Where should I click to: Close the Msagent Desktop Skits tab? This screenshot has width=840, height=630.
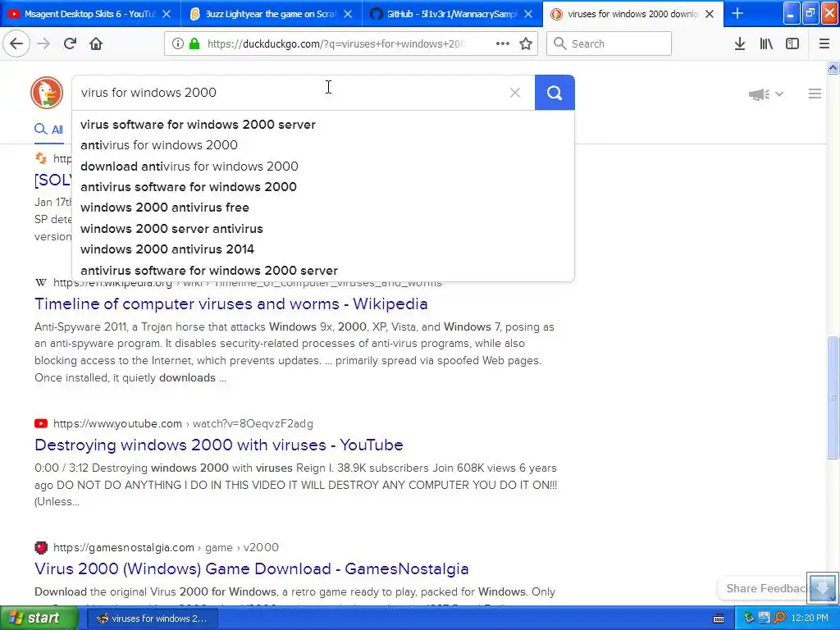[x=167, y=14]
